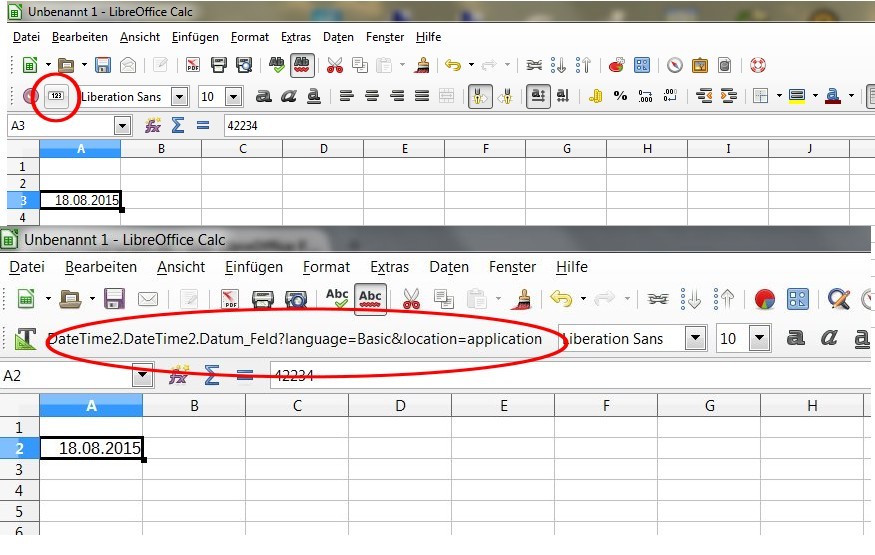Viewport: 875px width, 555px height.
Task: Click cell A2 with 18.08.2015 in lower window
Action: click(91, 448)
